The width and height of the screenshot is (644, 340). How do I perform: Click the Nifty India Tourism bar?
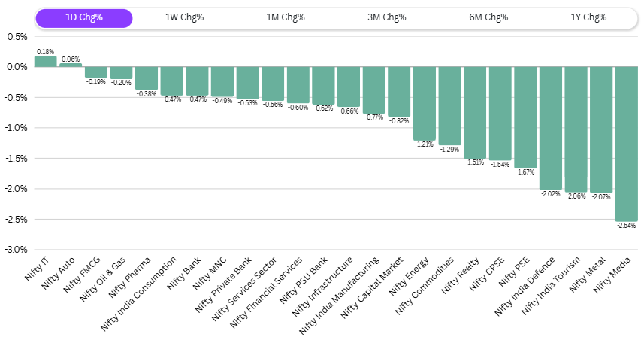click(576, 129)
